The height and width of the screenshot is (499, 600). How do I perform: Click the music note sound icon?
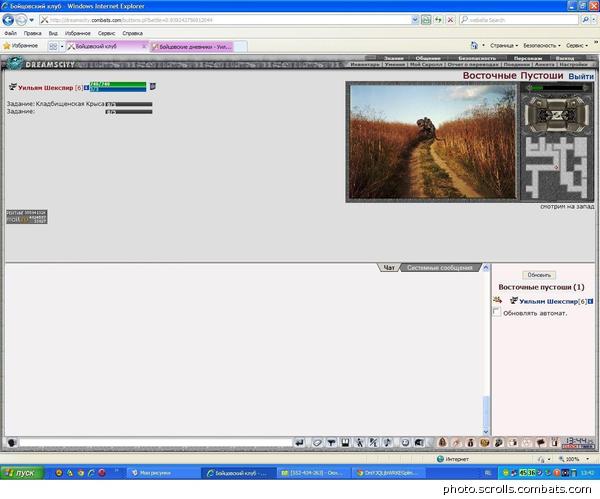(387, 443)
